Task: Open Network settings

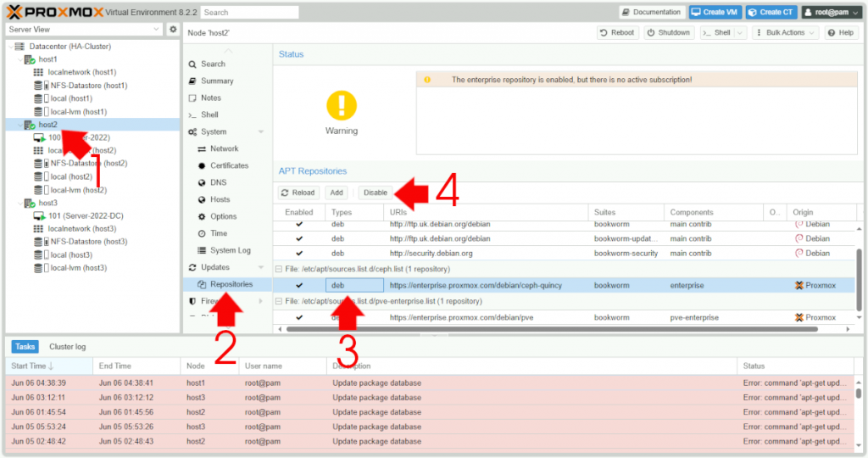Action: 224,148
